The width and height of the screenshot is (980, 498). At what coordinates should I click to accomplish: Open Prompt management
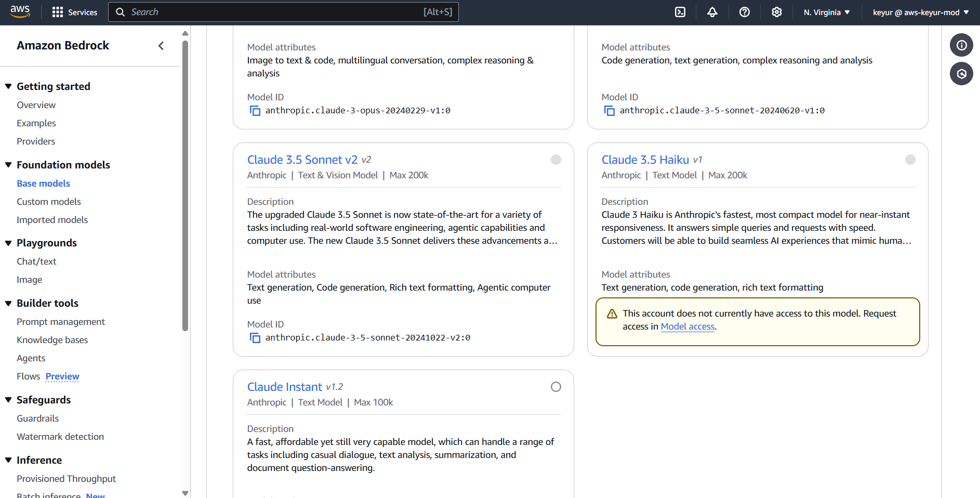(x=61, y=322)
